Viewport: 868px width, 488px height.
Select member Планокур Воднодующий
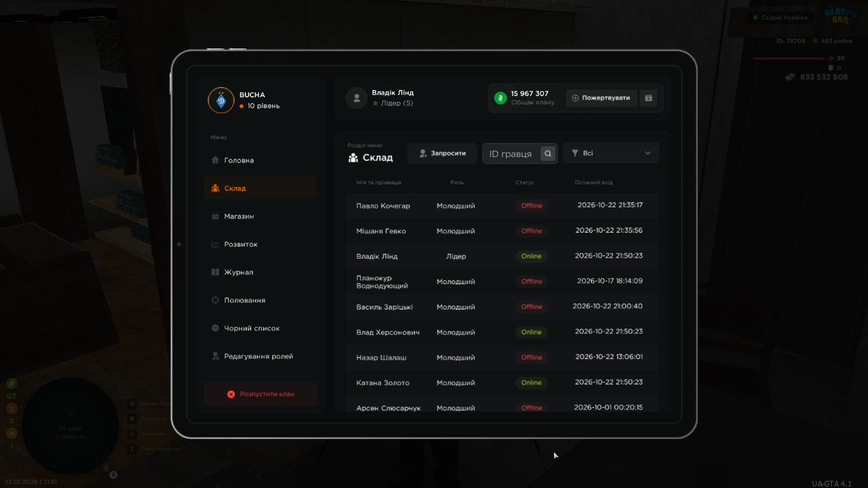pyautogui.click(x=382, y=282)
